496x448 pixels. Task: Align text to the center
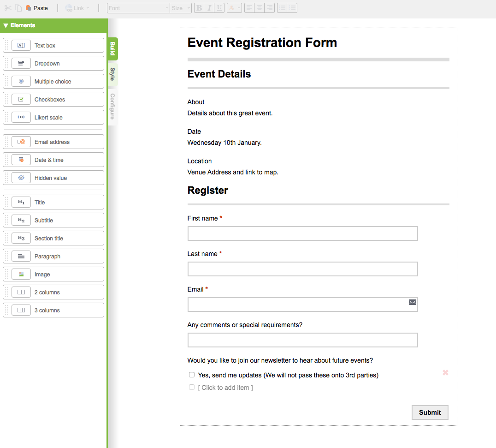point(260,8)
